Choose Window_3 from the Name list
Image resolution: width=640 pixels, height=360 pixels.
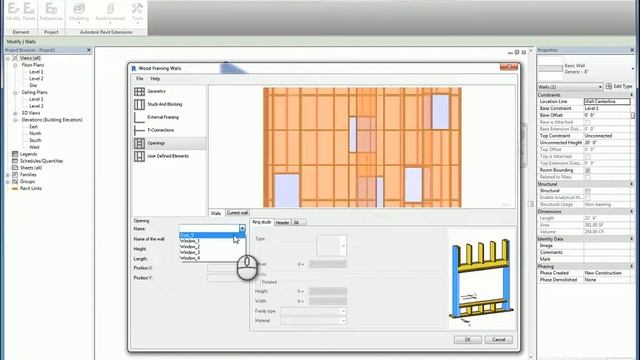(212, 253)
